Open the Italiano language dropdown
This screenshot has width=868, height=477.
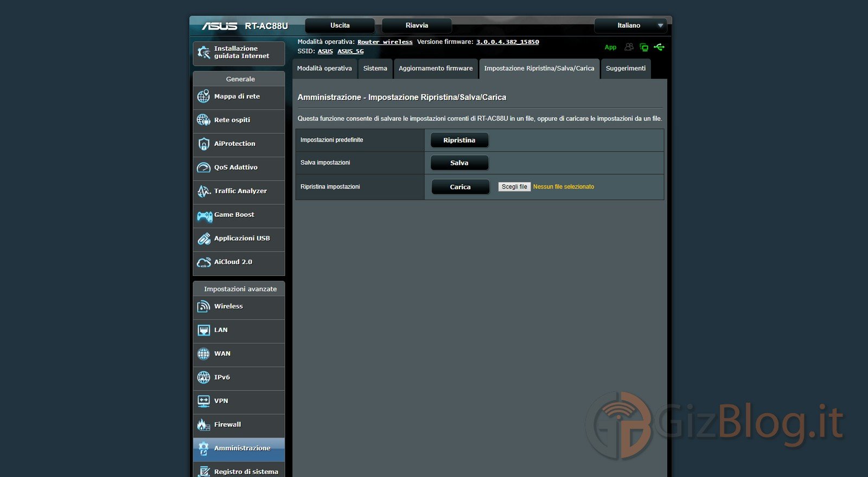tap(630, 25)
